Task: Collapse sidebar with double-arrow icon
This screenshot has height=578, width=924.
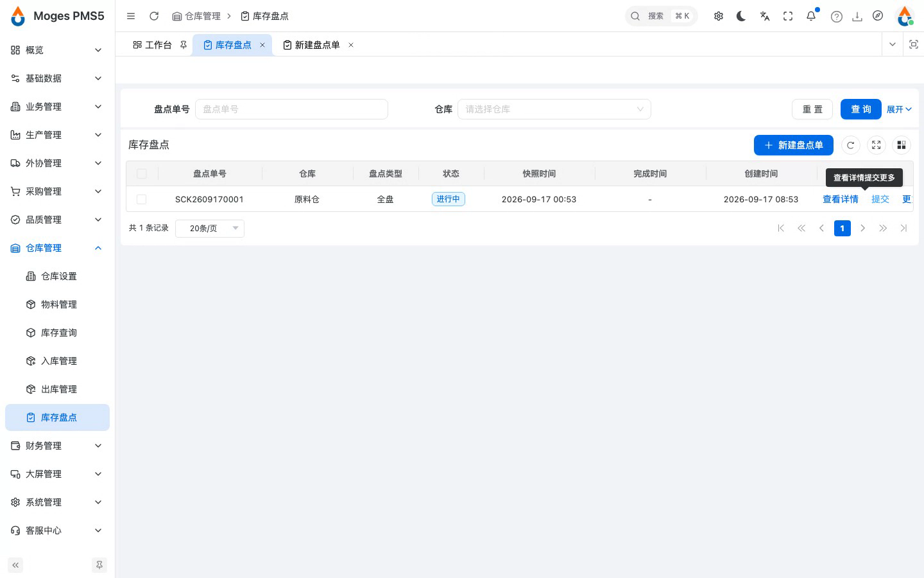Action: click(15, 565)
